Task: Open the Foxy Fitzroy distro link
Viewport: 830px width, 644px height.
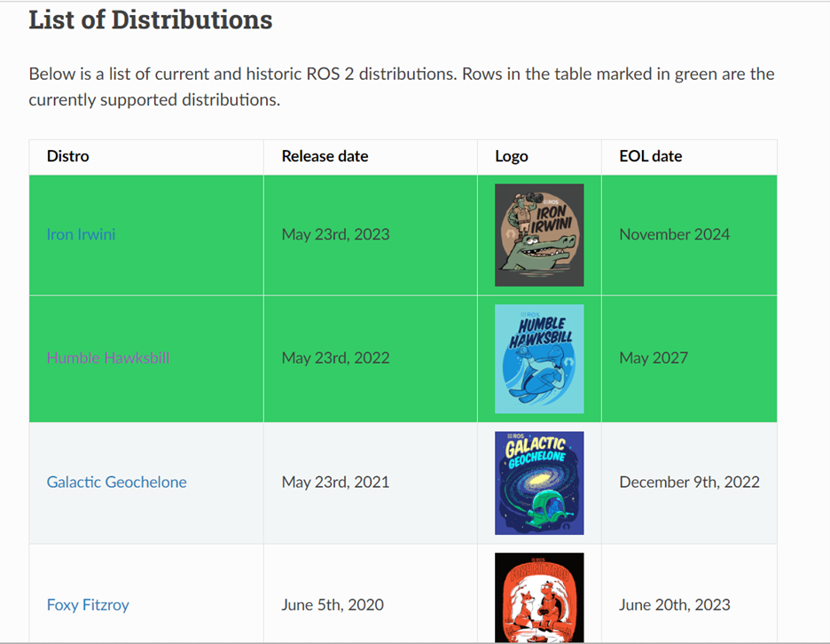Action: (x=88, y=605)
